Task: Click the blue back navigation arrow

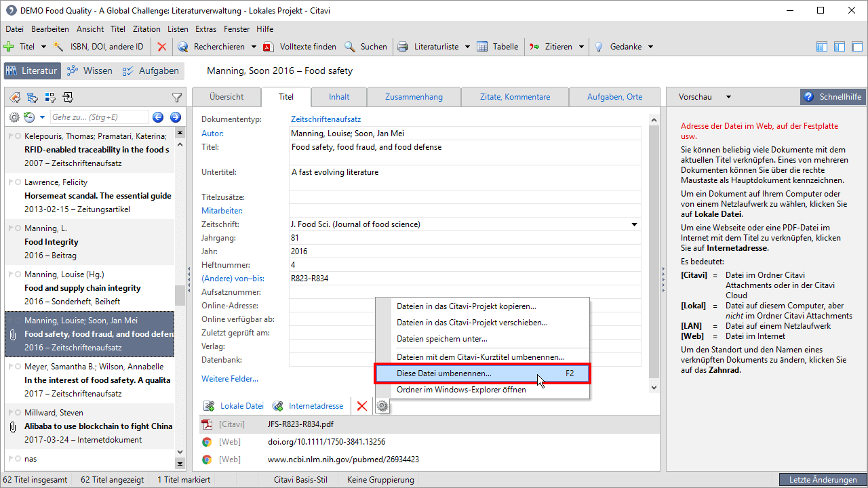Action: pos(158,117)
